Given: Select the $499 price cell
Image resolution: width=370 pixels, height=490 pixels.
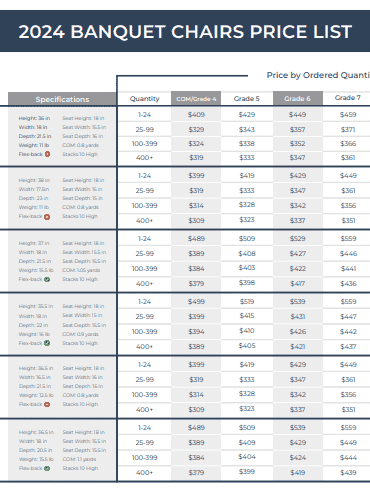Looking at the screenshot, I should 196,302.
